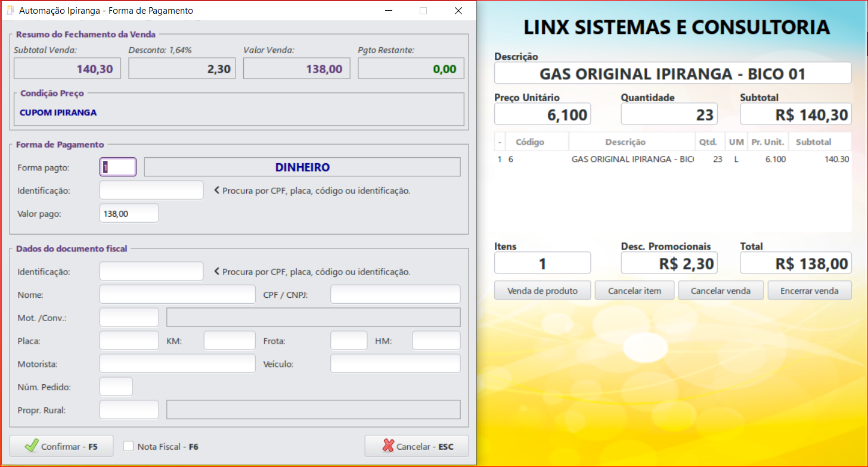Click the Preço Unitário field showing 6,100
Screen dimensions: 868x467
tap(542, 114)
